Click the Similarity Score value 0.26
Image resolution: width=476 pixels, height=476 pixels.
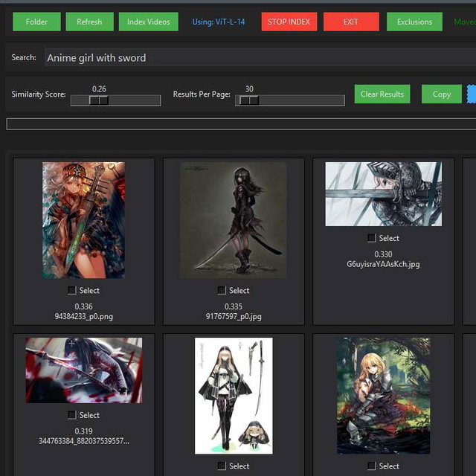coord(99,89)
